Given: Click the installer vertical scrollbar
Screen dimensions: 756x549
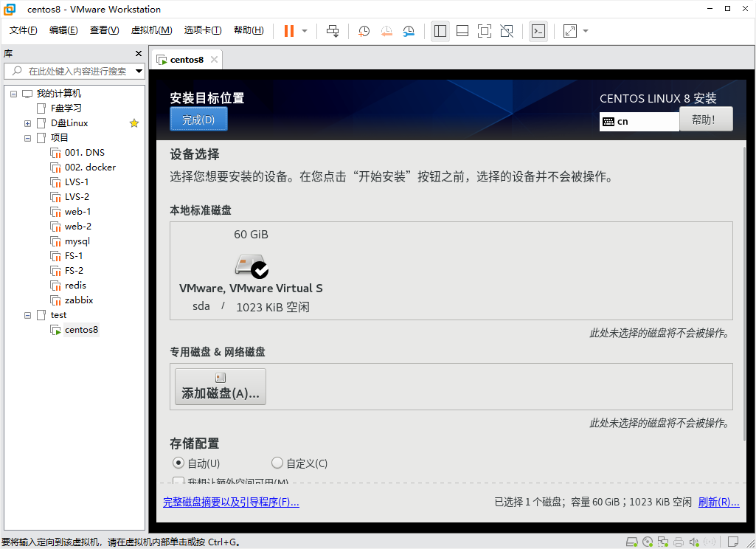Looking at the screenshot, I should pos(744,294).
